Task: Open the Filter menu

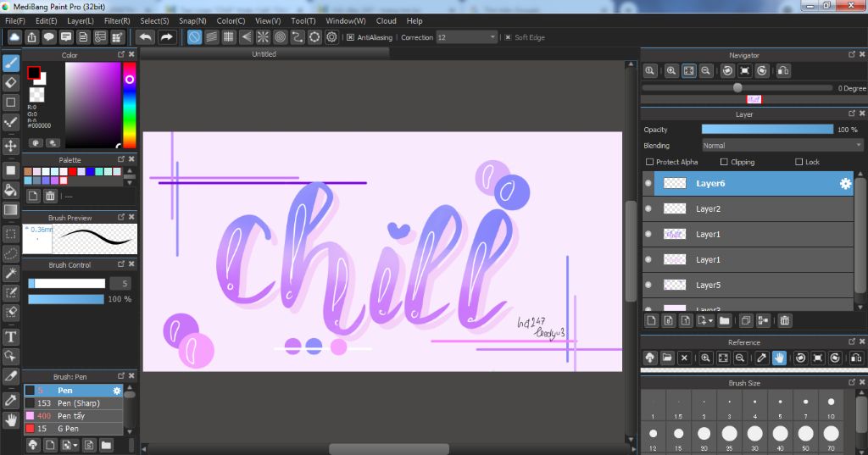Action: click(117, 20)
